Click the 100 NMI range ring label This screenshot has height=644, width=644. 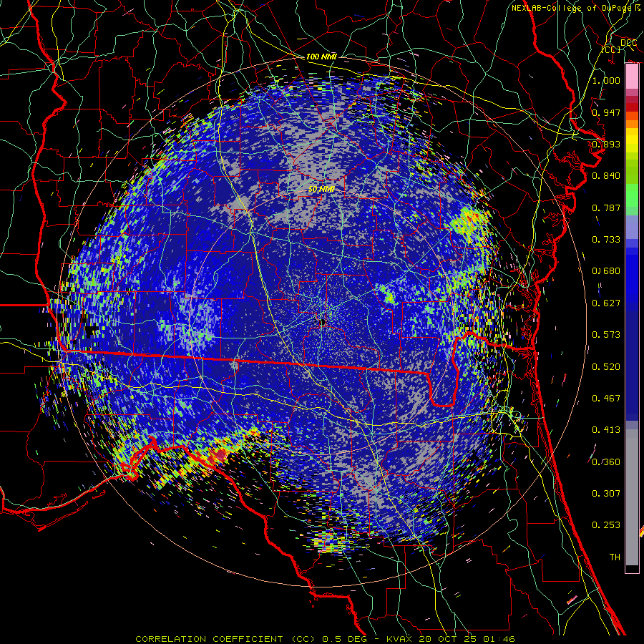(321, 57)
